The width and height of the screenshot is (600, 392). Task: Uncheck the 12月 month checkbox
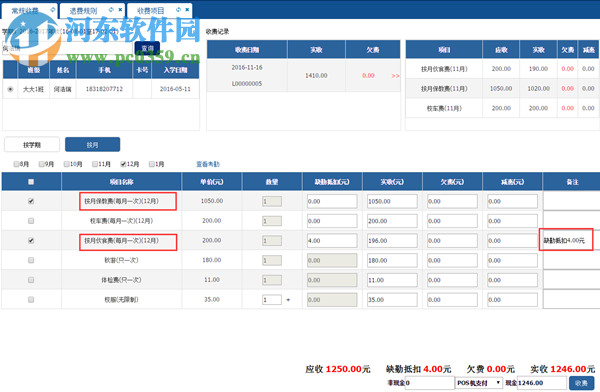point(123,164)
